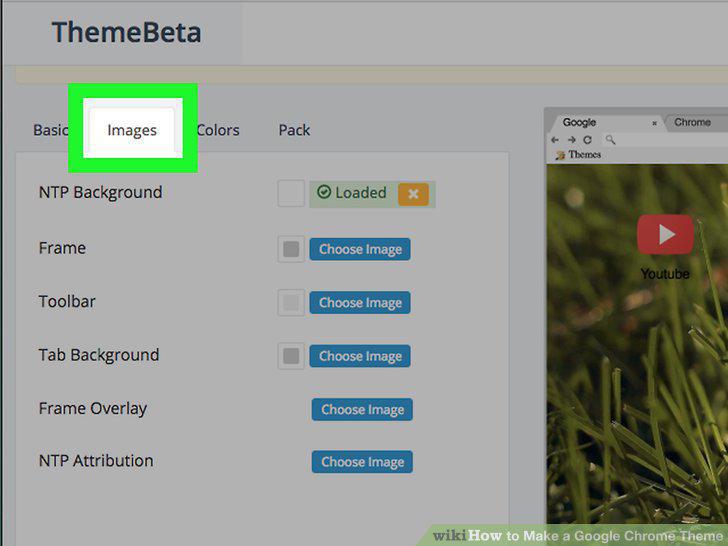Choose an image for Tab Background
Viewport: 728px width, 546px height.
click(360, 356)
